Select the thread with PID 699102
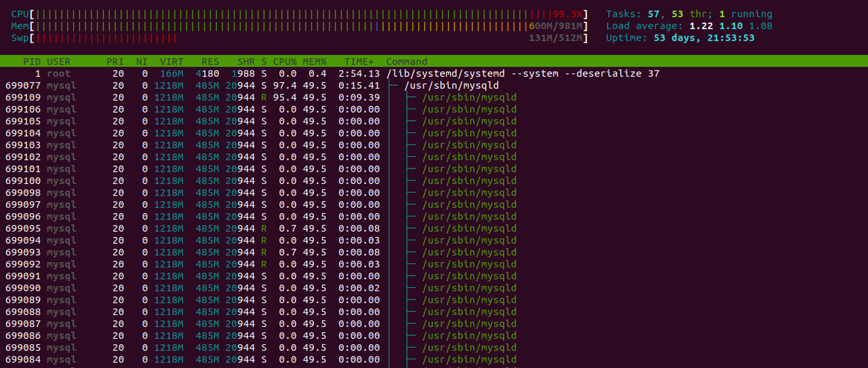This screenshot has width=868, height=368. click(x=434, y=157)
